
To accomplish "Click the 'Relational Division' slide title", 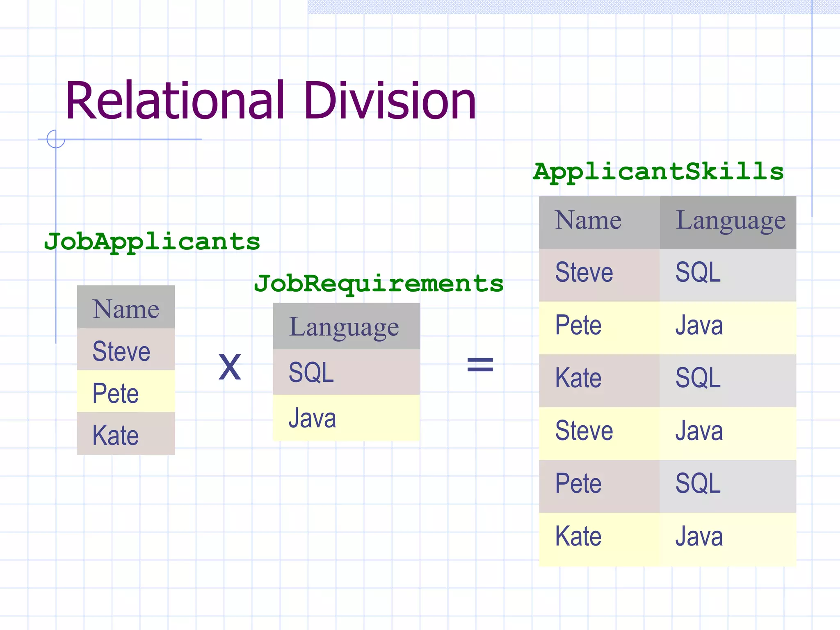I will (x=271, y=100).
